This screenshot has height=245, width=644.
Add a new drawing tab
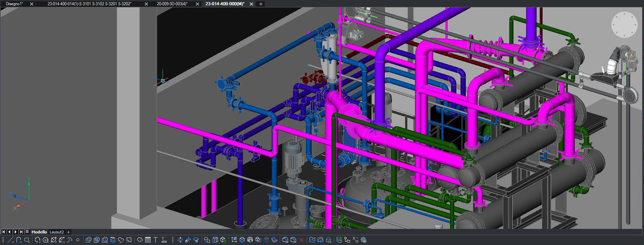click(261, 4)
